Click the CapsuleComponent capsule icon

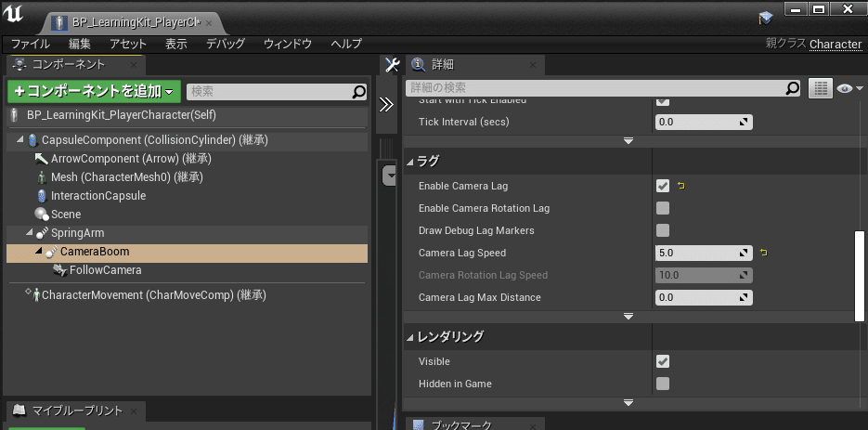pyautogui.click(x=32, y=140)
